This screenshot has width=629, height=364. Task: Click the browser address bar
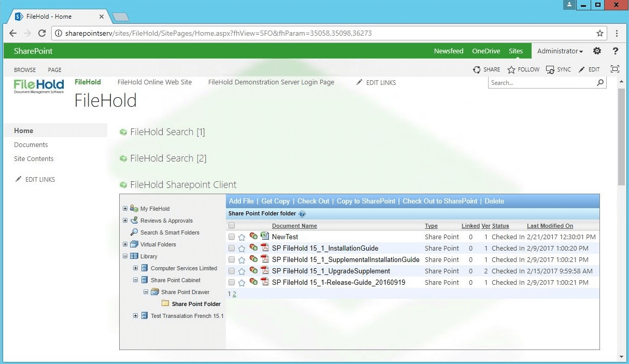[x=329, y=33]
